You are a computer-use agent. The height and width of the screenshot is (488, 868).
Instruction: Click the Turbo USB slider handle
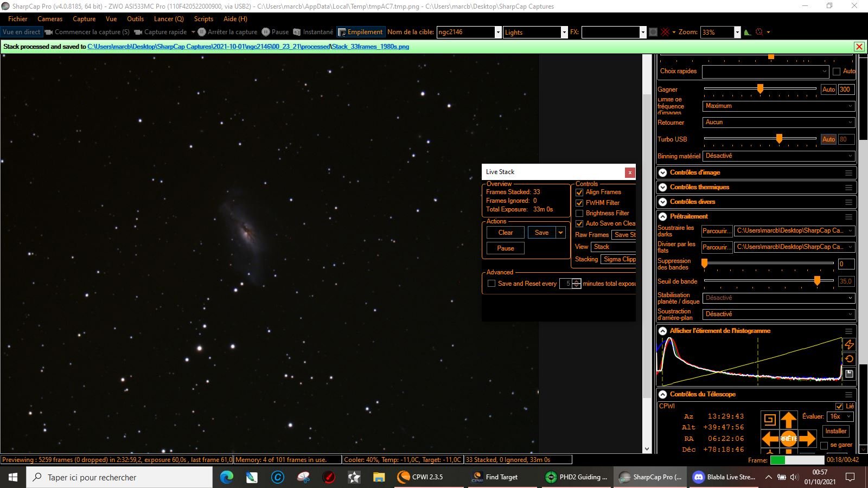coord(779,139)
